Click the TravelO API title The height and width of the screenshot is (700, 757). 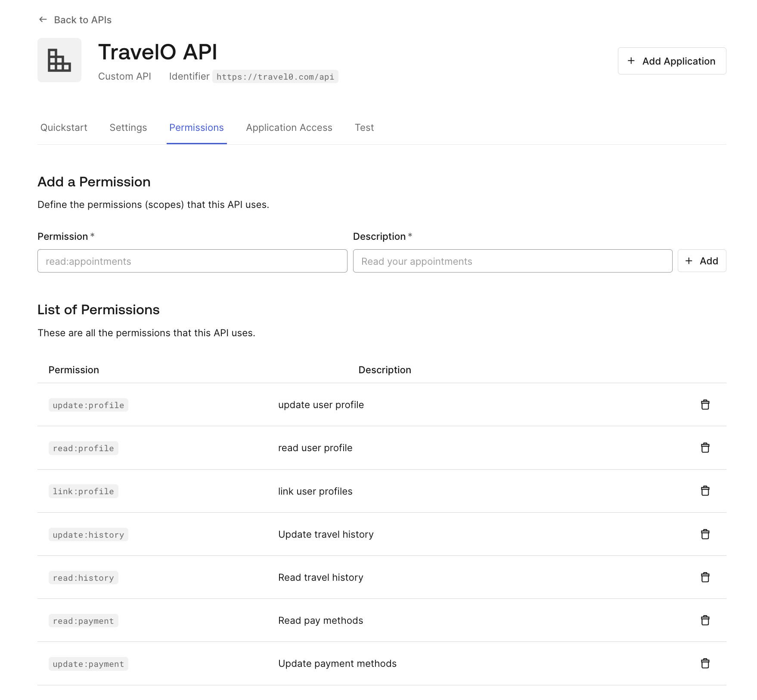(x=158, y=52)
